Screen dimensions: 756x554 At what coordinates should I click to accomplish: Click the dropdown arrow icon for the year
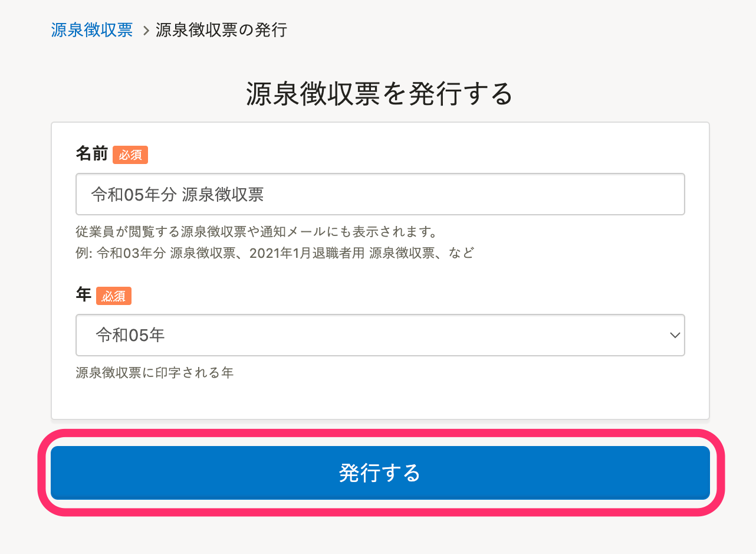pyautogui.click(x=675, y=335)
